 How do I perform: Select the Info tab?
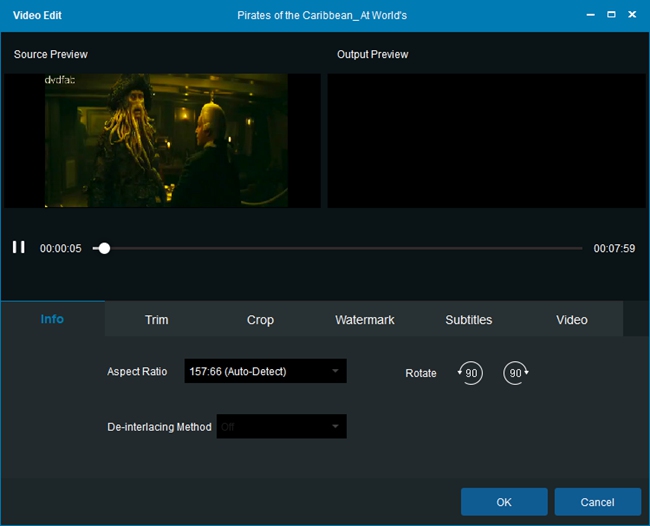(x=52, y=319)
